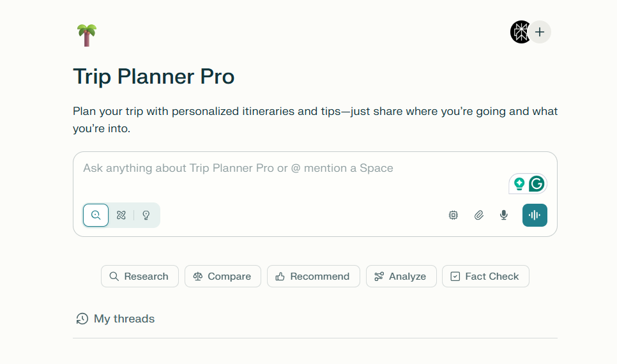Click the Analyze suggestion chip

pyautogui.click(x=400, y=277)
